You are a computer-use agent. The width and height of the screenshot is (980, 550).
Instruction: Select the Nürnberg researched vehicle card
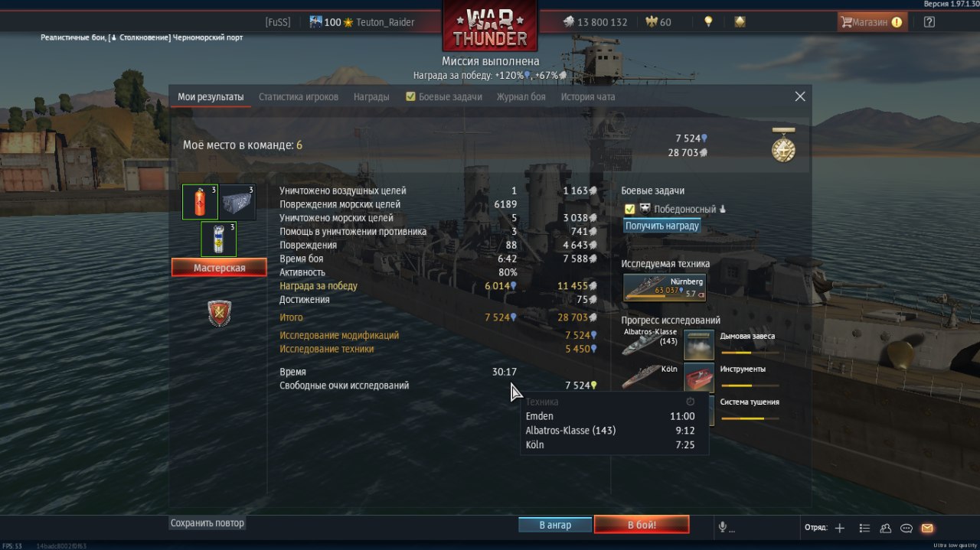[x=665, y=288]
